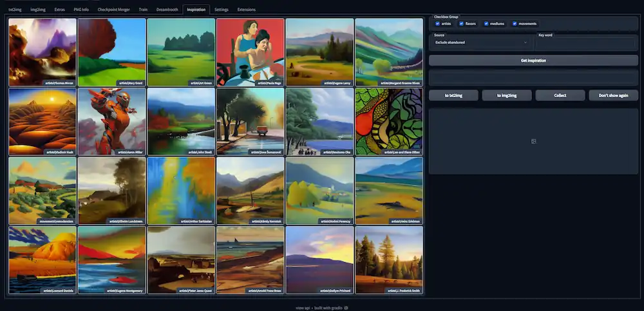Send selection to txt2img
Image resolution: width=644 pixels, height=311 pixels.
453,95
